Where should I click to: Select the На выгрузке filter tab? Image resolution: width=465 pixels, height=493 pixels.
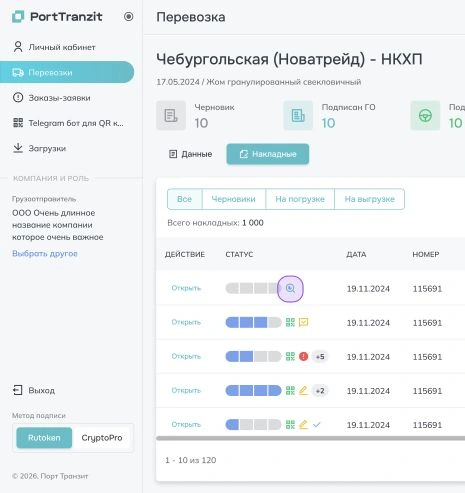click(369, 199)
